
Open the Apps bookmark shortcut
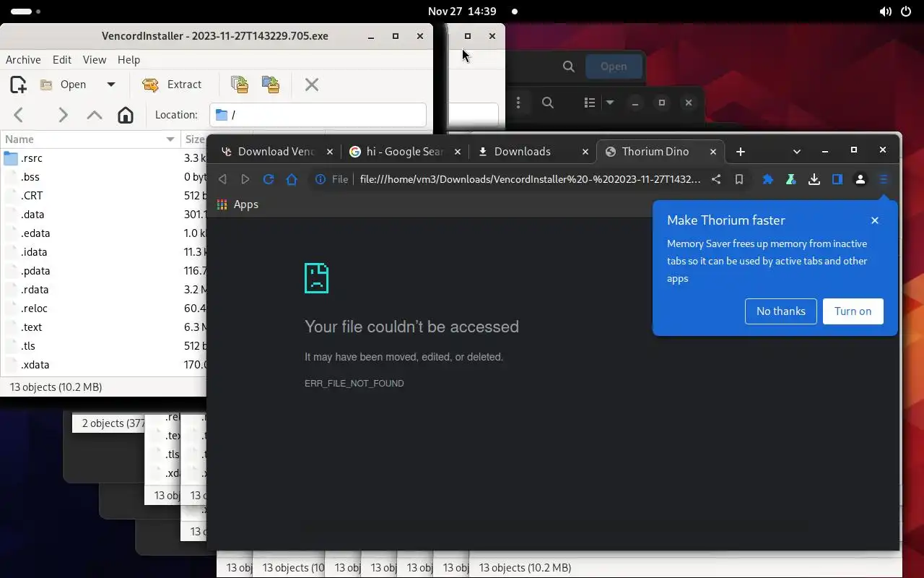(237, 204)
